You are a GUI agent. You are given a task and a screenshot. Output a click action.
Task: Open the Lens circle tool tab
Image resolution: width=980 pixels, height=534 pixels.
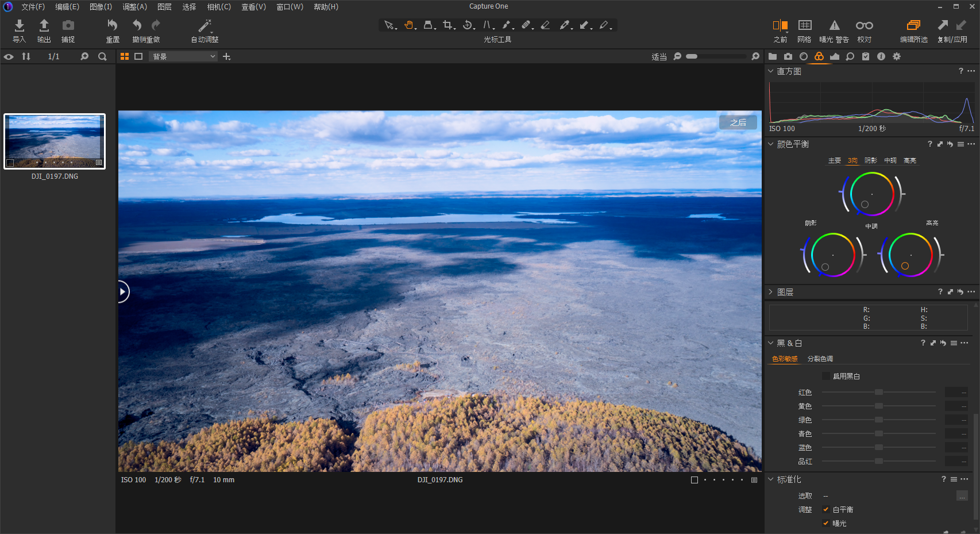(x=804, y=56)
